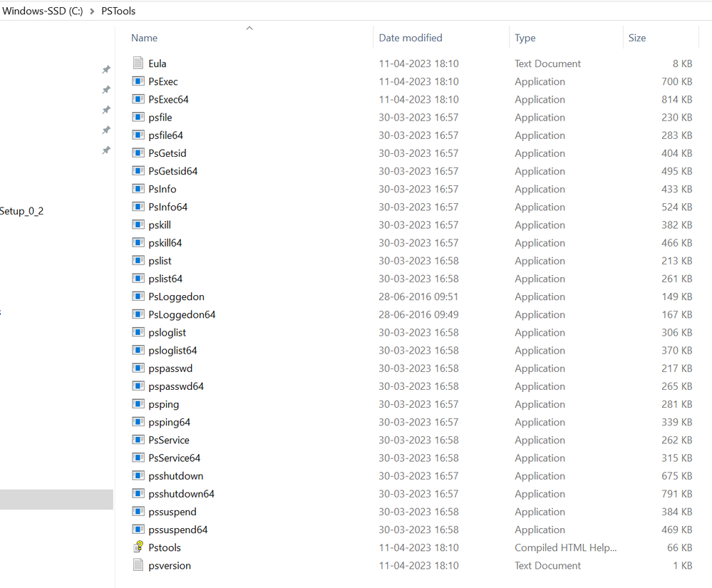Image resolution: width=712 pixels, height=588 pixels.
Task: Click the psfile64 application icon
Action: tap(138, 135)
